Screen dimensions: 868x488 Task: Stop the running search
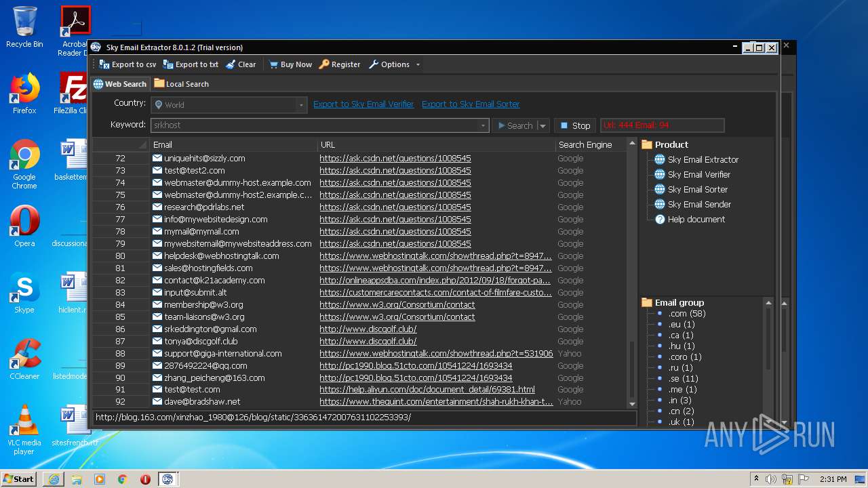pyautogui.click(x=575, y=125)
